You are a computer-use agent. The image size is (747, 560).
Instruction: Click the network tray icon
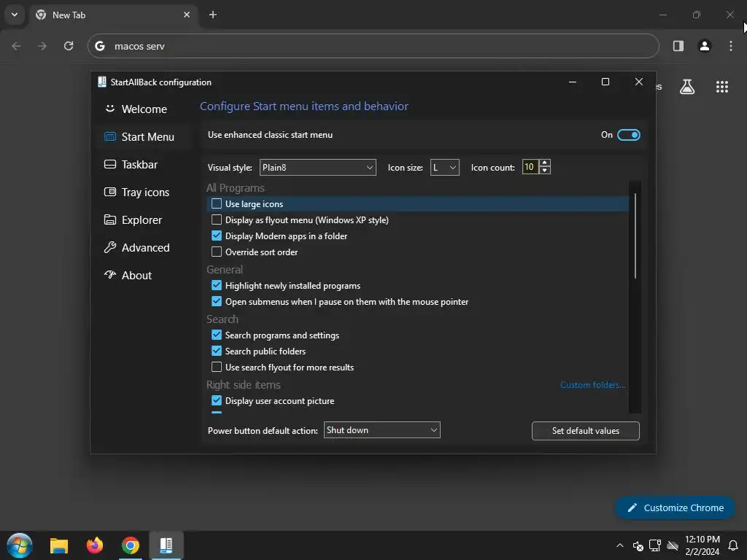point(655,545)
